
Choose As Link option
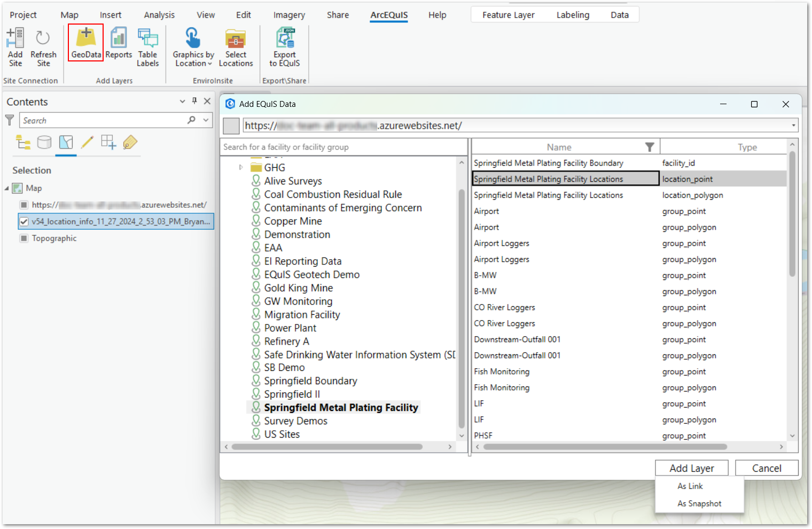click(690, 486)
